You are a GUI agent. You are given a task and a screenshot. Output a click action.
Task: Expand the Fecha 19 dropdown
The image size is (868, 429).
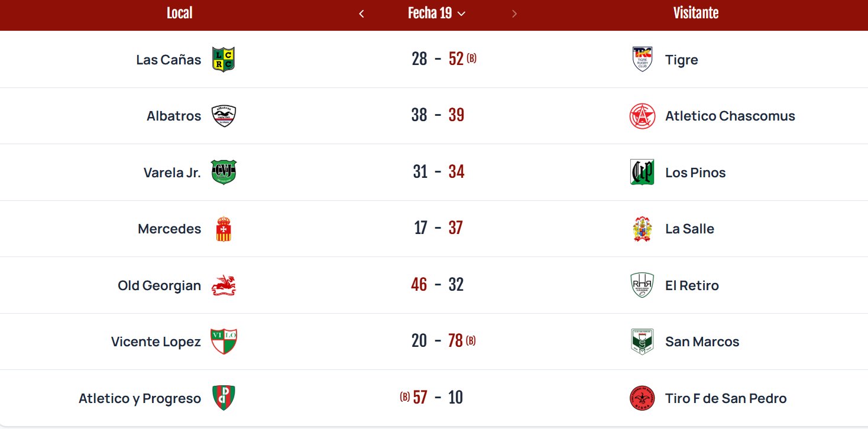(436, 13)
